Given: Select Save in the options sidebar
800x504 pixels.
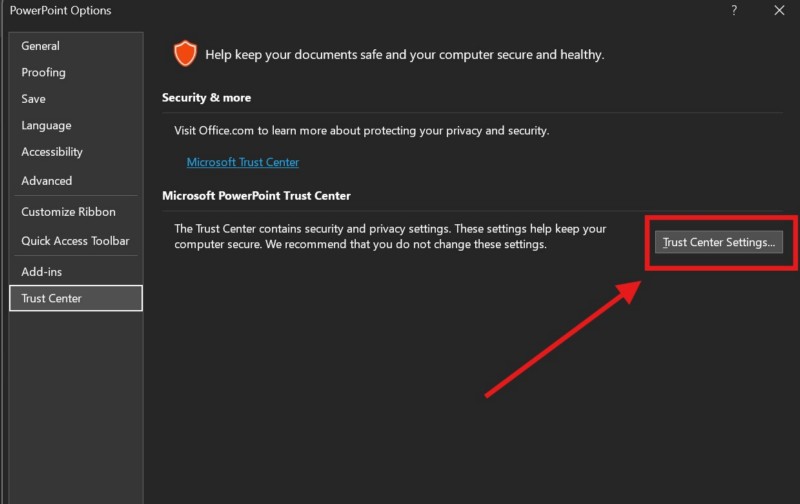Looking at the screenshot, I should tap(34, 99).
